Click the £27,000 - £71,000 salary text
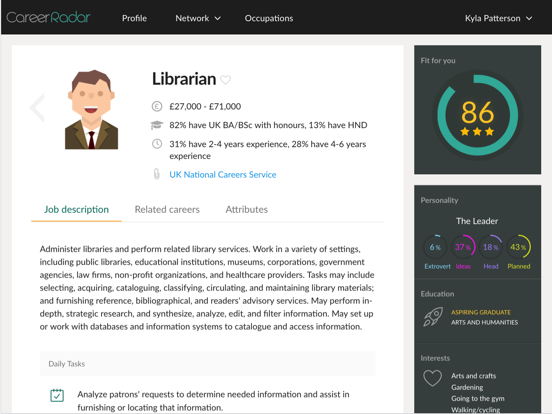Viewport: 552px width, 414px height. coord(205,106)
